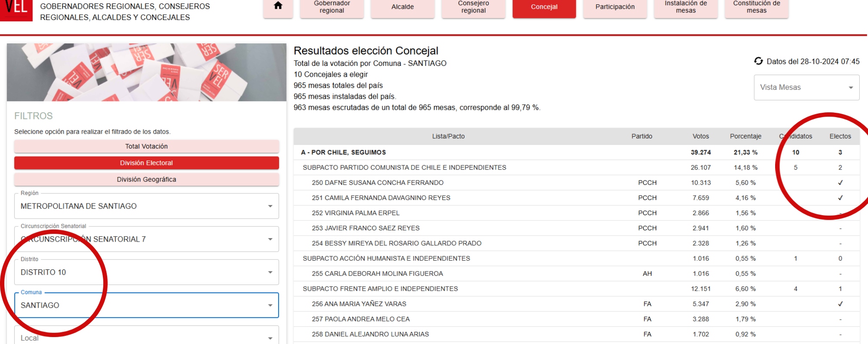This screenshot has height=344, width=868.
Task: Open the Distrito dropdown
Action: coord(146,272)
